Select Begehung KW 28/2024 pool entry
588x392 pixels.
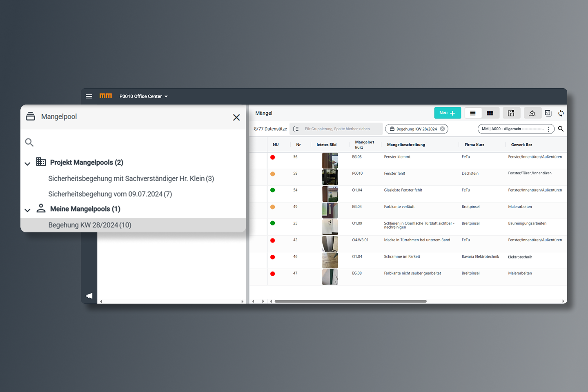point(90,225)
